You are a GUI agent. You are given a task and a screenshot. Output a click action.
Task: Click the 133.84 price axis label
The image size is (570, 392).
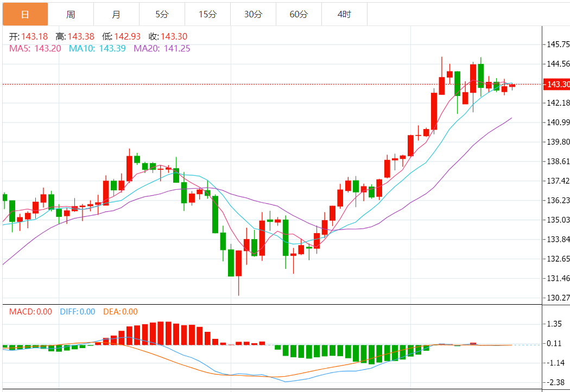point(558,239)
